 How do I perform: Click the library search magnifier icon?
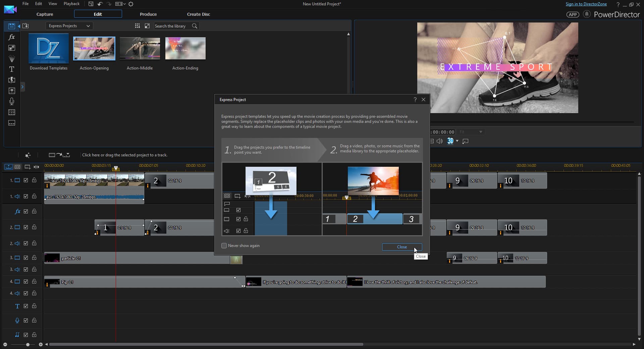tap(195, 26)
